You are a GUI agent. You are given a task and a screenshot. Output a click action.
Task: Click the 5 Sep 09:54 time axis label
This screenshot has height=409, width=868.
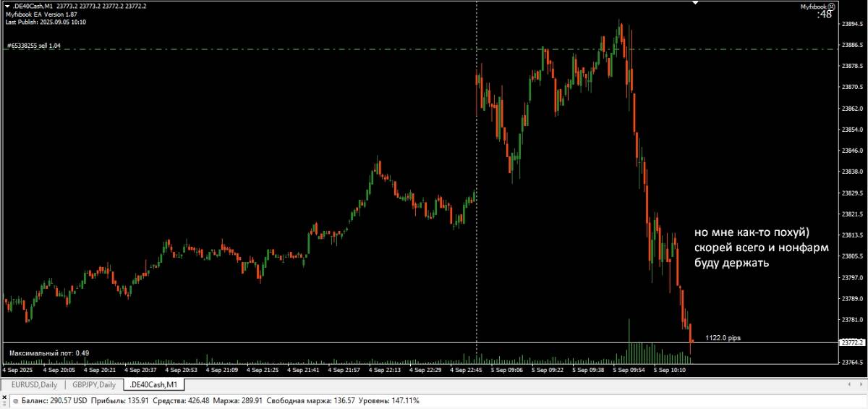(x=628, y=370)
